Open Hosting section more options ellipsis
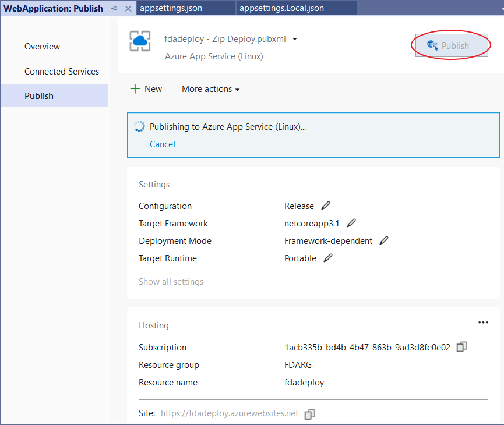Image resolution: width=504 pixels, height=425 pixels. pos(483,323)
